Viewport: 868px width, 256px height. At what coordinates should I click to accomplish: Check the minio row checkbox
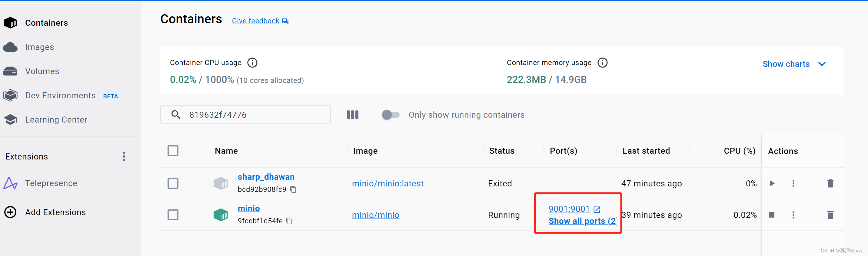click(x=173, y=215)
